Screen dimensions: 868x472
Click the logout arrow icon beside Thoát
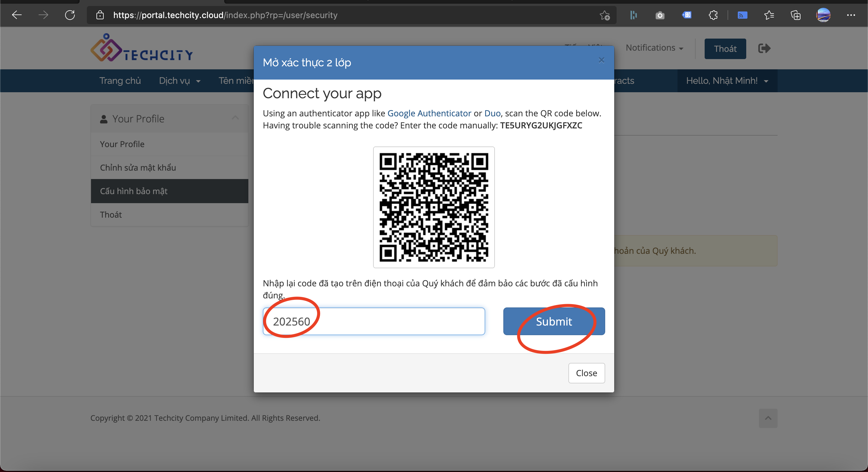(764, 49)
